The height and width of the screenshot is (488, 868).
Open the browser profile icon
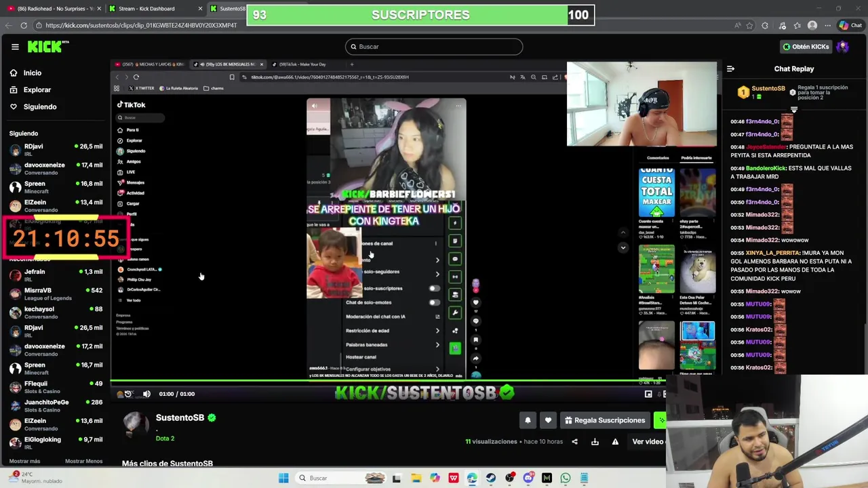[x=812, y=26]
